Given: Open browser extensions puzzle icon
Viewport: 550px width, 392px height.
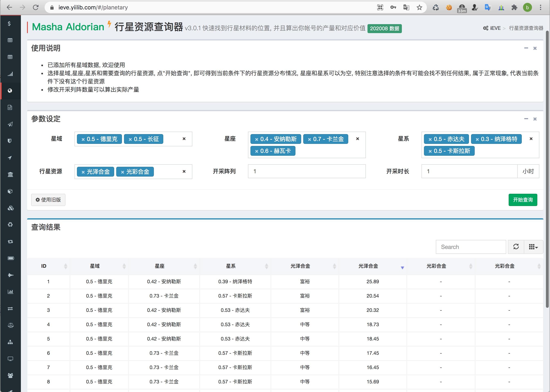Looking at the screenshot, I should point(514,8).
